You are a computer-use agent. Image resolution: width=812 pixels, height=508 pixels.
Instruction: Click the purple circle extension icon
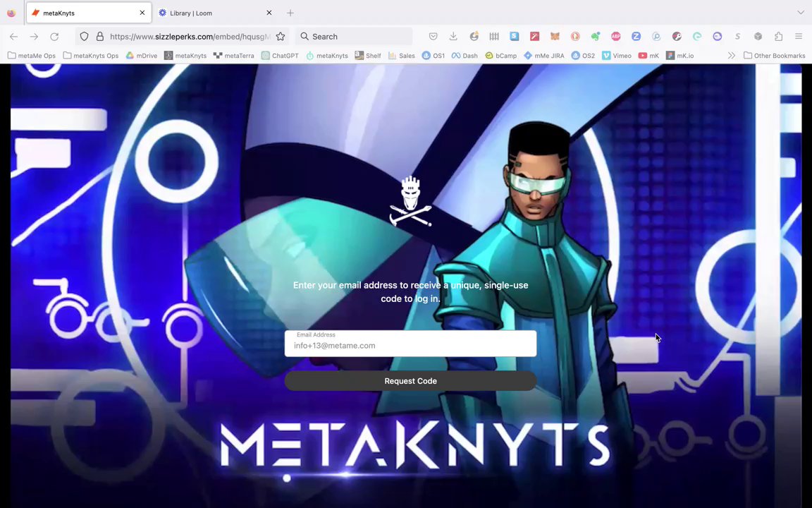pos(718,36)
